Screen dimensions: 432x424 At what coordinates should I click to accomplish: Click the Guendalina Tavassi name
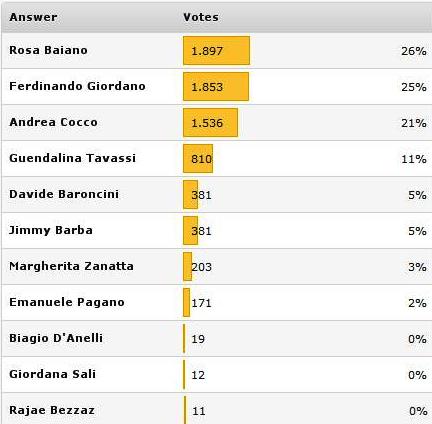pyautogui.click(x=73, y=158)
